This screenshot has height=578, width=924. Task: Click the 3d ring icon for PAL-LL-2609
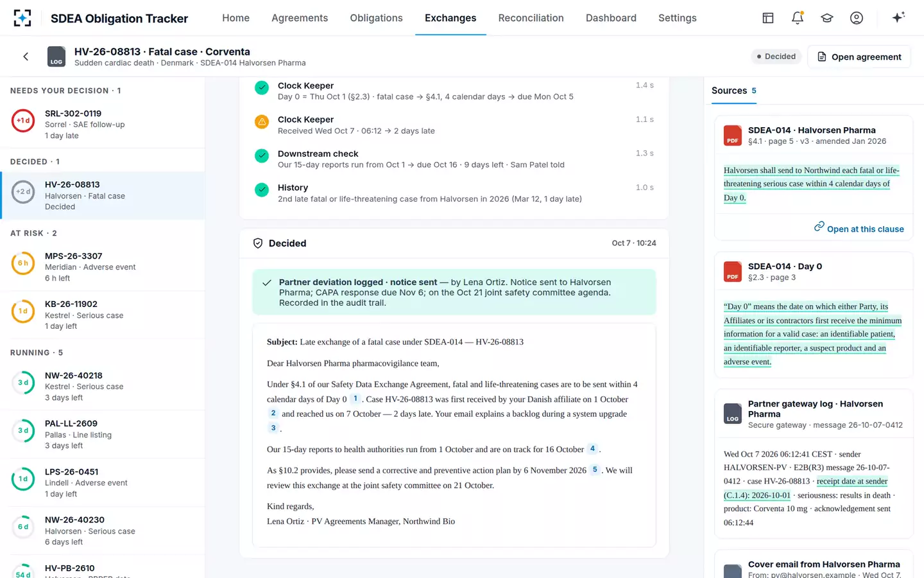tap(23, 430)
